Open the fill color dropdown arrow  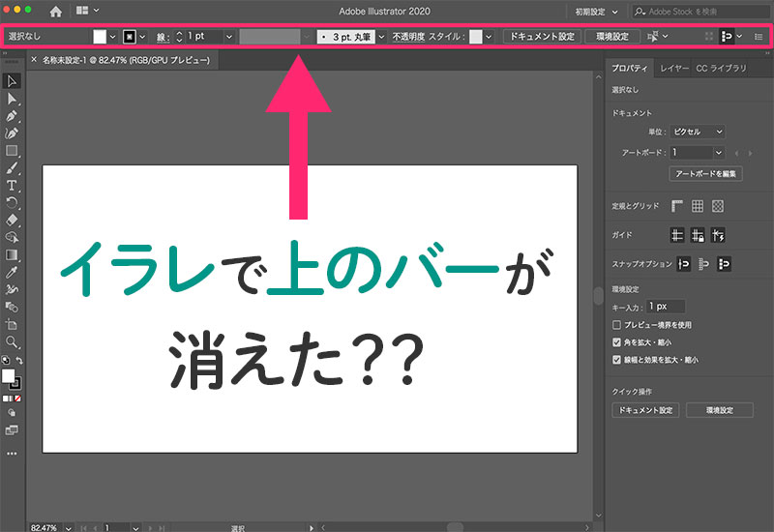112,37
